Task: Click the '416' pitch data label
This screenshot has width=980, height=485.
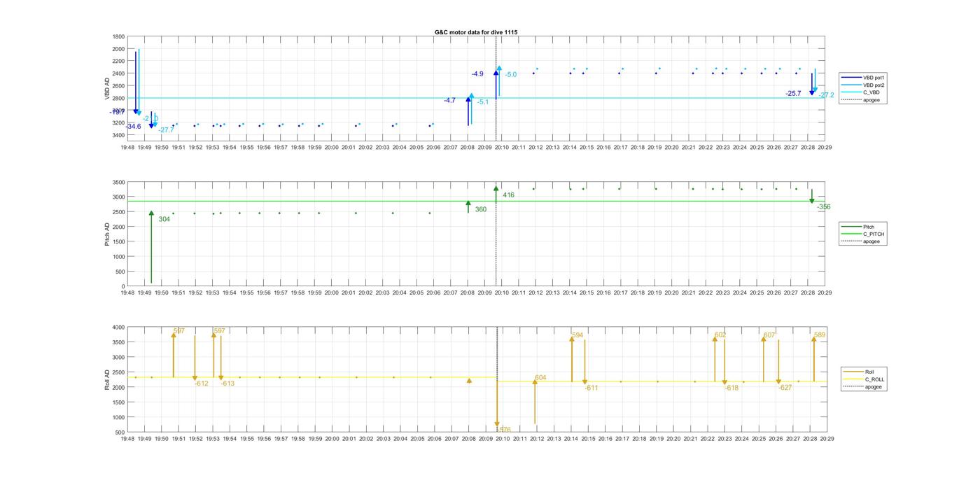Action: (x=508, y=195)
